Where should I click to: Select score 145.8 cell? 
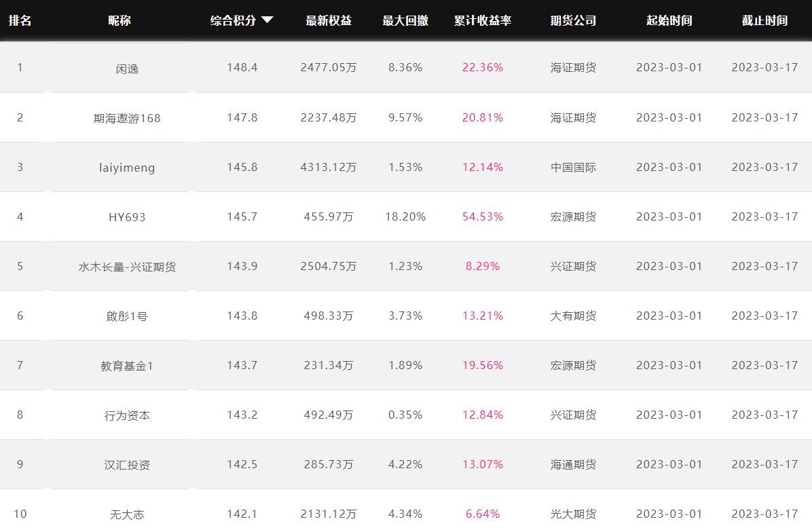tap(242, 167)
